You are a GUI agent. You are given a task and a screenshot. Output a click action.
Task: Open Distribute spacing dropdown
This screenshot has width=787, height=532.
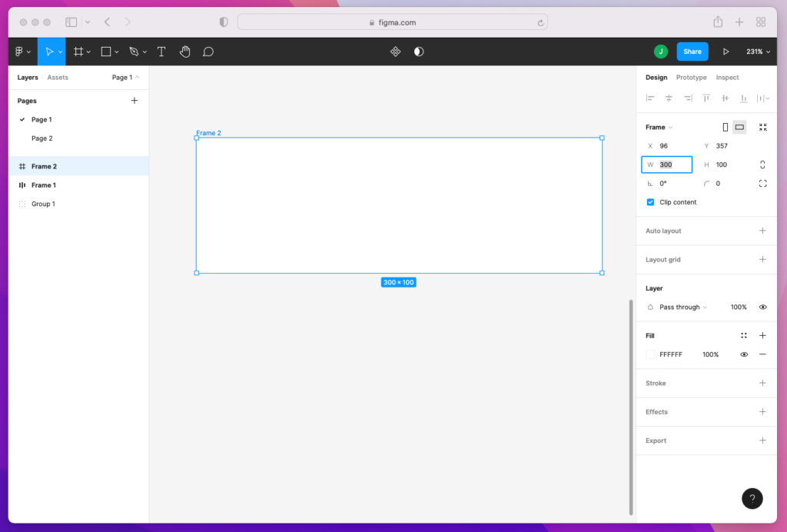(x=763, y=98)
